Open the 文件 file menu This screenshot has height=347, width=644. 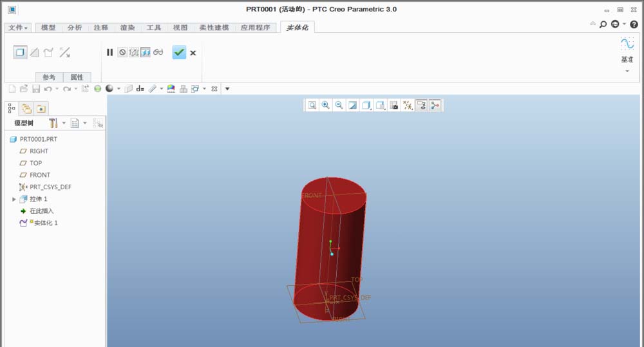(x=18, y=28)
